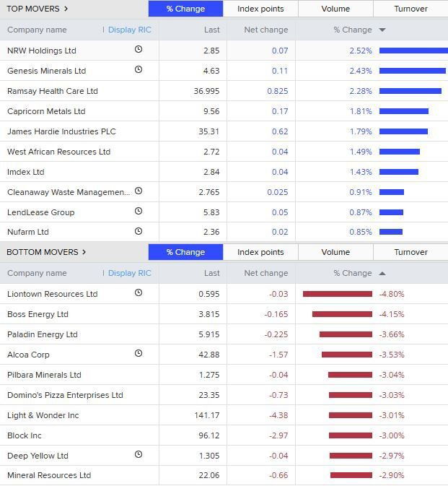Click -3.66% value for Paladin Energy
This screenshot has height=486, width=448.
[x=392, y=334]
